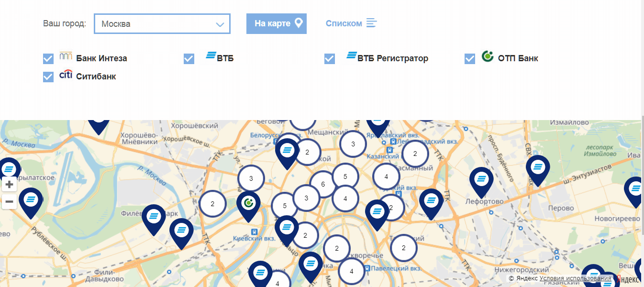Select VTB marker by Рублёвское шоссе
Image resolution: width=644 pixels, height=287 pixels.
coord(31,200)
